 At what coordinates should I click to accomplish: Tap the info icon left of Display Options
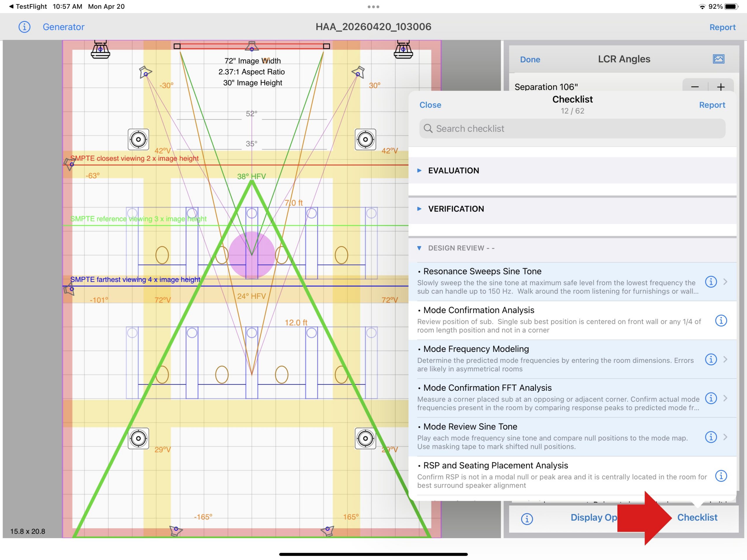click(x=526, y=519)
